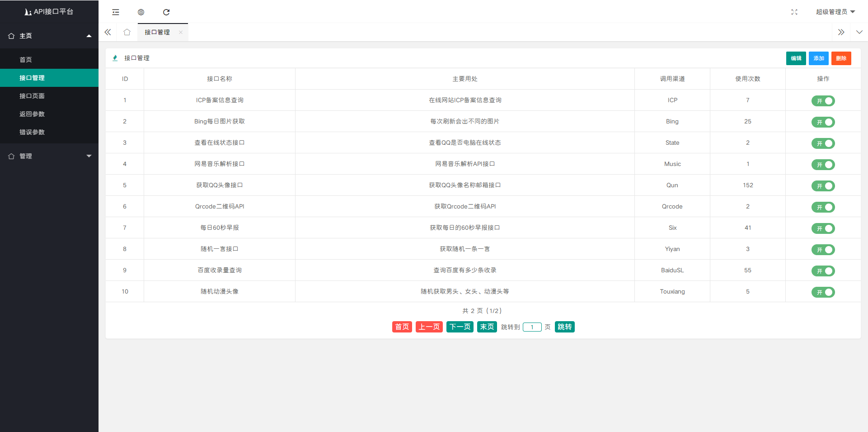Open 接口页面 in the sidebar
This screenshot has width=868, height=432.
tap(49, 96)
